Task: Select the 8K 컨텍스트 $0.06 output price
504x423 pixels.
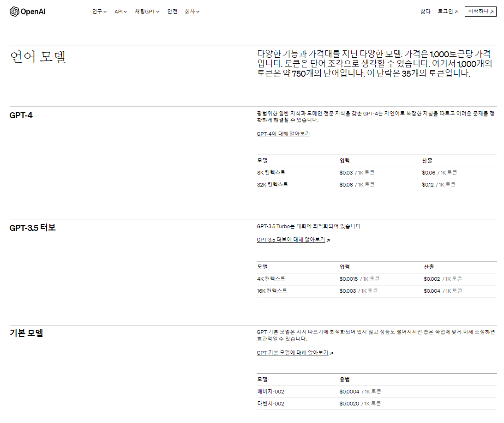Action: pos(428,173)
